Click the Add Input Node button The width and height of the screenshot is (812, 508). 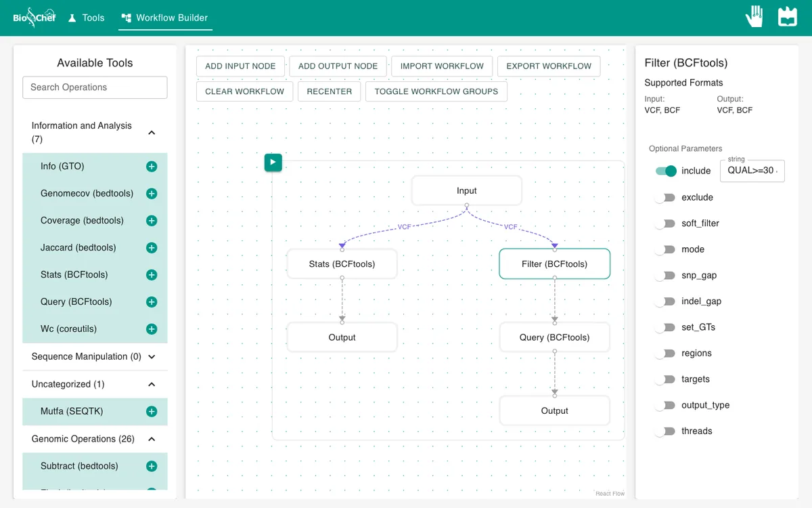click(x=240, y=66)
